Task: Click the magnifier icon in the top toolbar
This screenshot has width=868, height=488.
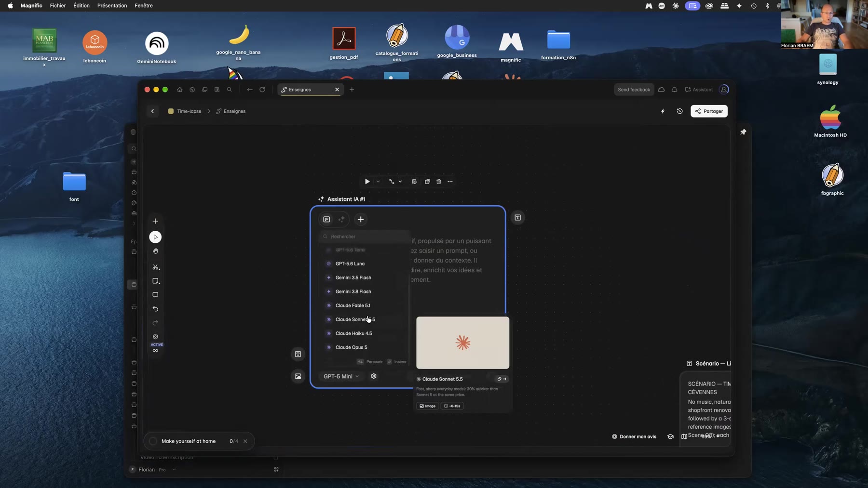Action: [x=230, y=90]
